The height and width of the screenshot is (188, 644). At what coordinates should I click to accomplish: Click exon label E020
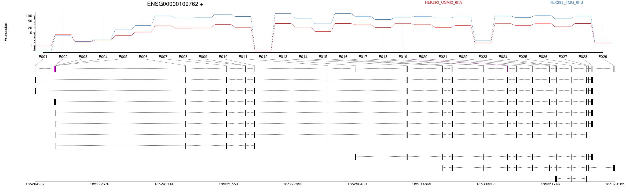coord(423,57)
